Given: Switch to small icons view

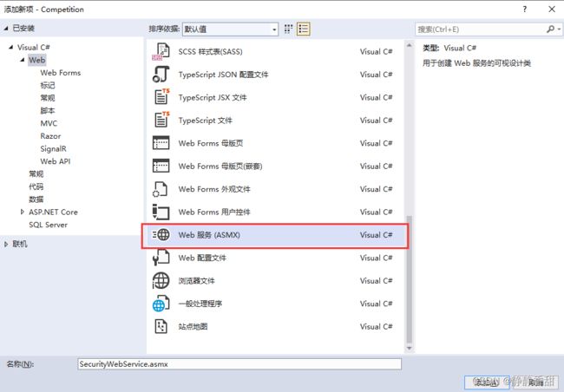Looking at the screenshot, I should (x=288, y=29).
